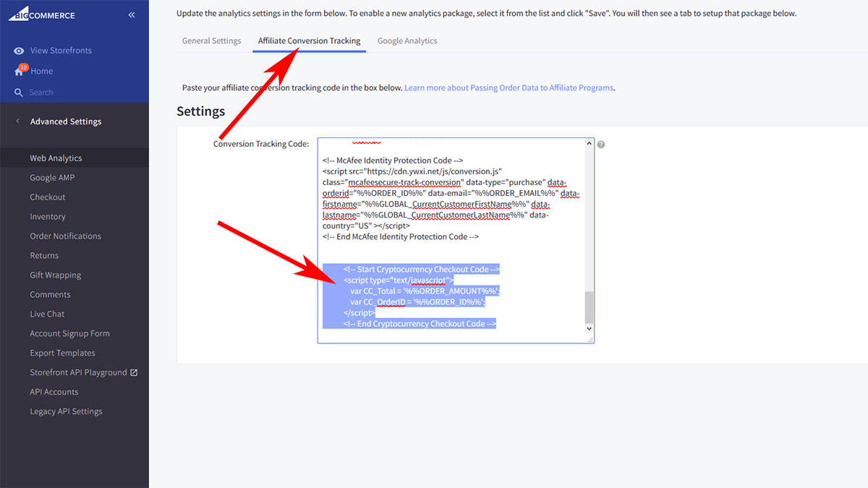The width and height of the screenshot is (868, 488).
Task: Open Storefront API Playground
Action: [78, 373]
